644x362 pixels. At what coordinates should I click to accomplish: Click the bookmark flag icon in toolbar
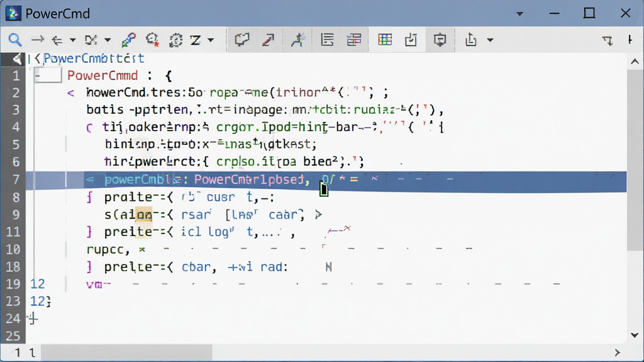point(242,40)
